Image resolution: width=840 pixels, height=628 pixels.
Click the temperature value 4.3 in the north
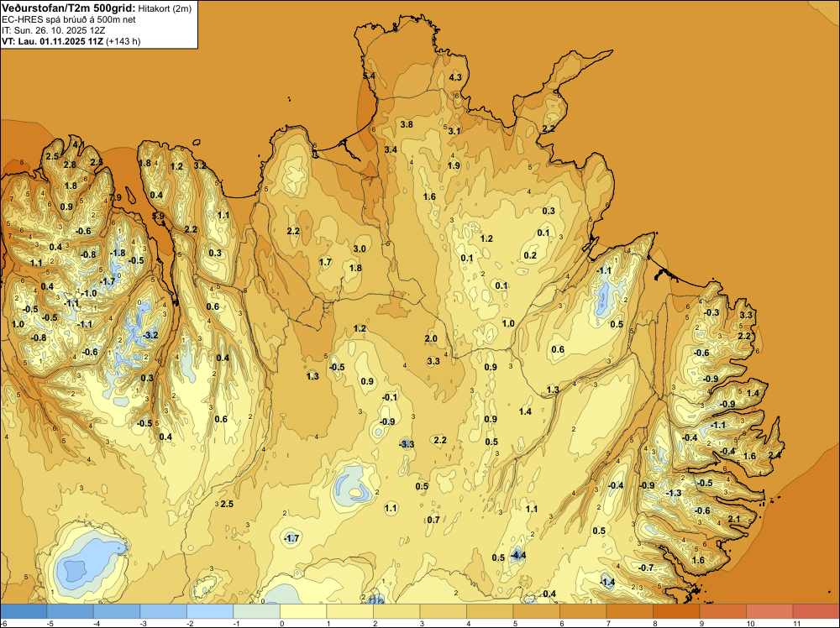click(x=454, y=77)
